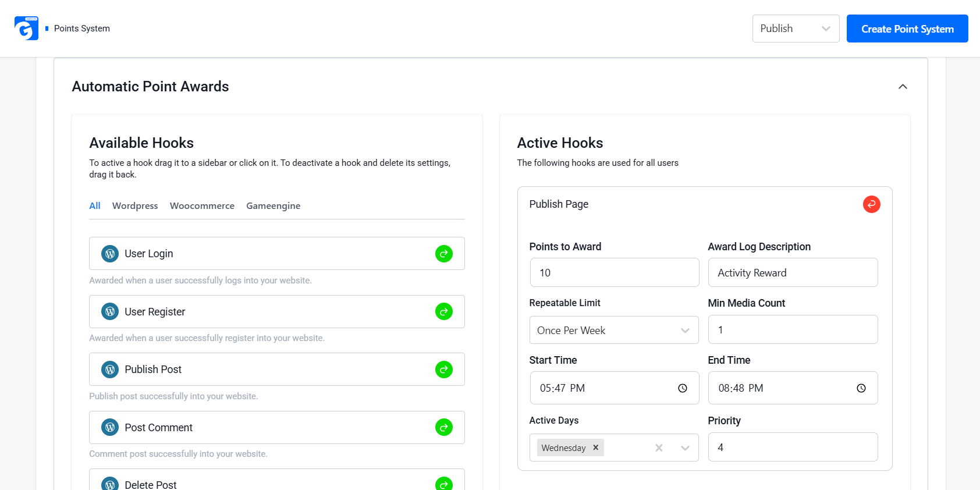Click the Delete Post hook label
This screenshot has width=980, height=490.
point(151,485)
